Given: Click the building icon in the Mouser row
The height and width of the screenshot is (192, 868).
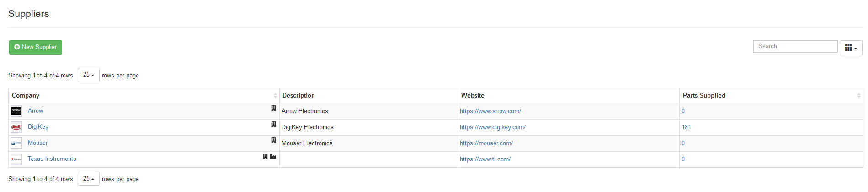Looking at the screenshot, I should (273, 141).
